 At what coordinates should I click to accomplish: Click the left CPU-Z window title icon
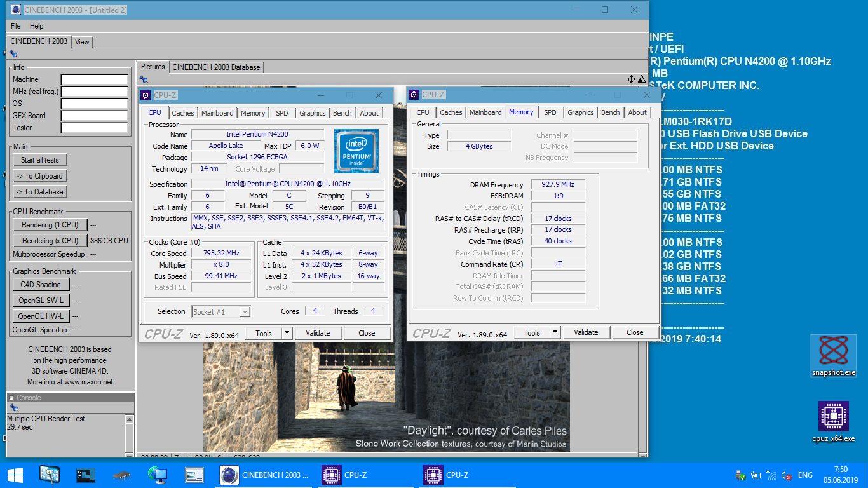coord(146,95)
